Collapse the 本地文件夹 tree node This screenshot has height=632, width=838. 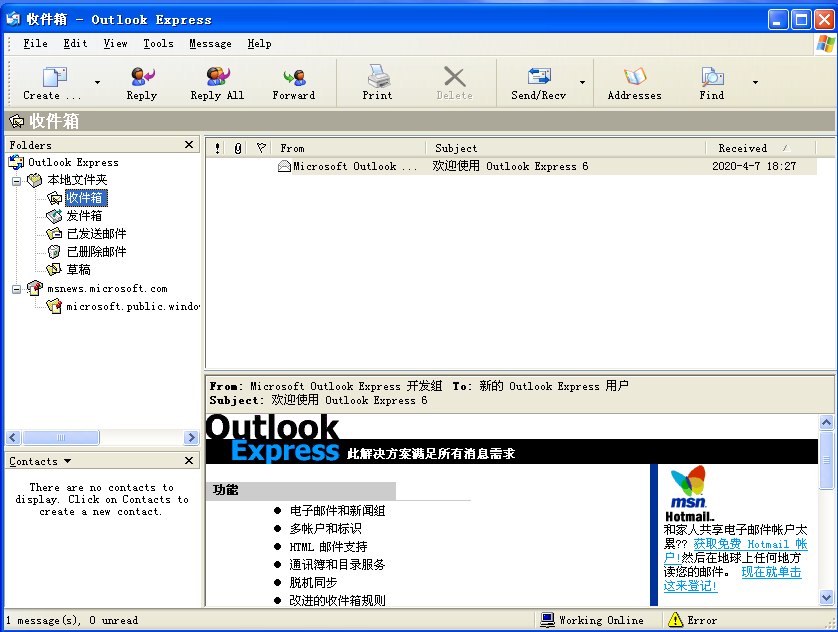(17, 181)
